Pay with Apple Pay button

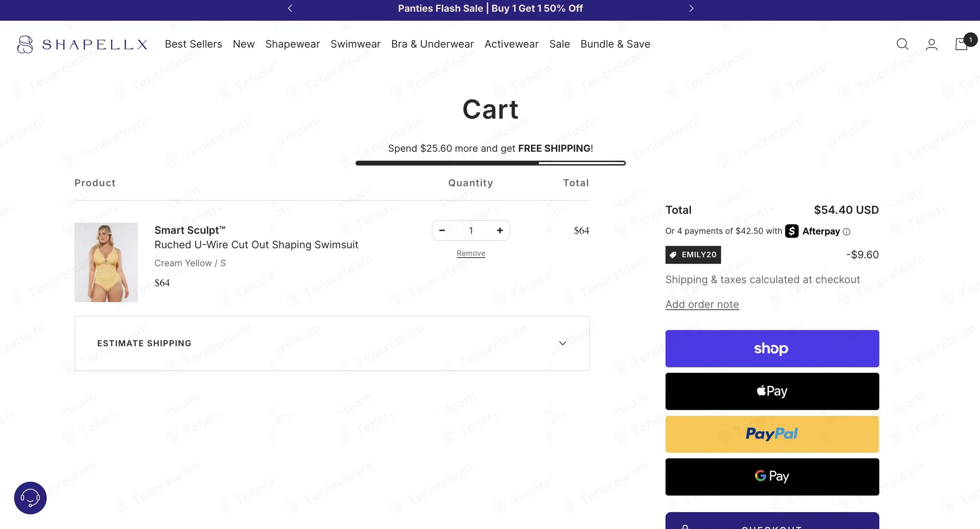(772, 391)
